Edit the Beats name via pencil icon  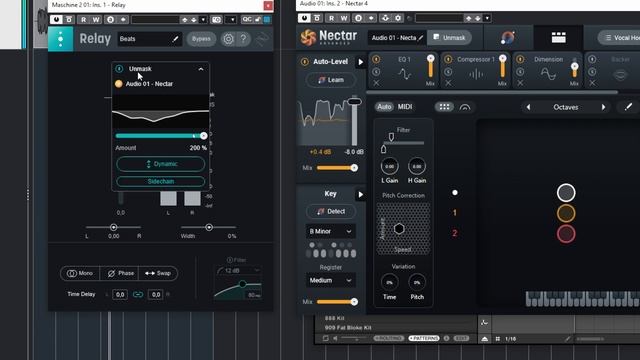pyautogui.click(x=176, y=39)
